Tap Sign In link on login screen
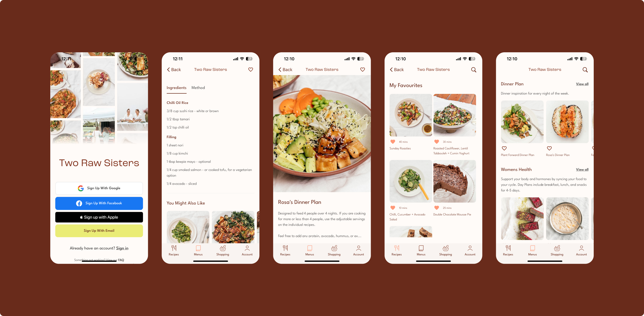This screenshot has width=644, height=316. coord(122,248)
